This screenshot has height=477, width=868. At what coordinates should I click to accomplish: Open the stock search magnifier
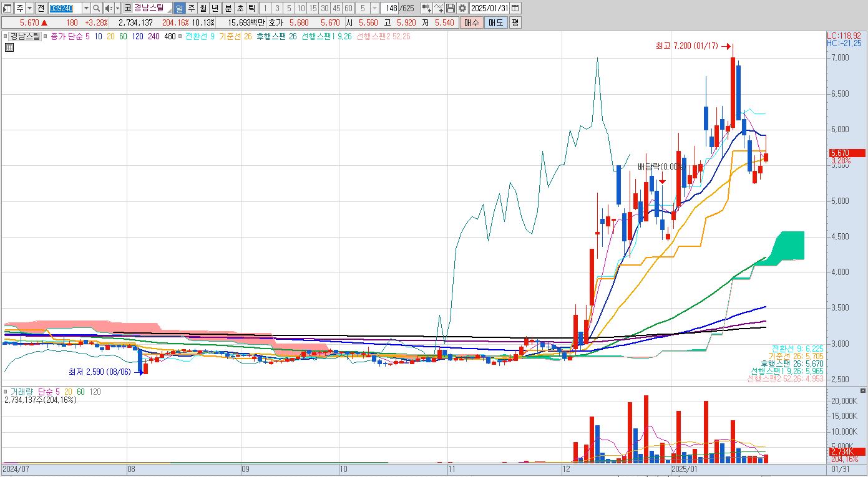[x=97, y=8]
